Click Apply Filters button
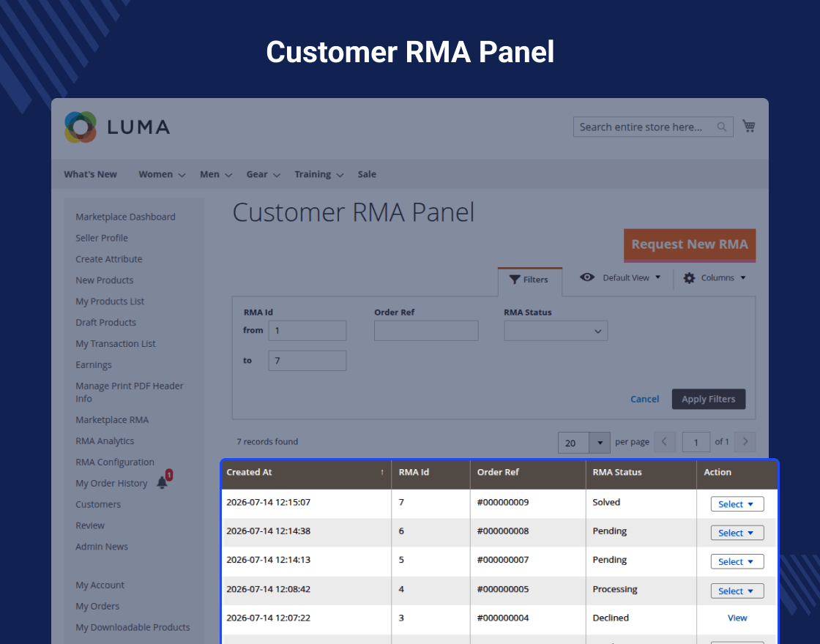The width and height of the screenshot is (820, 644). pos(708,399)
